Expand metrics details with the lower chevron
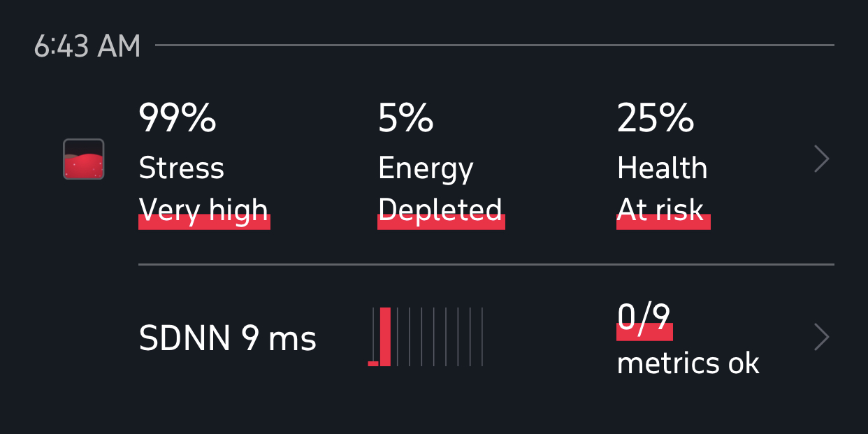 point(823,338)
